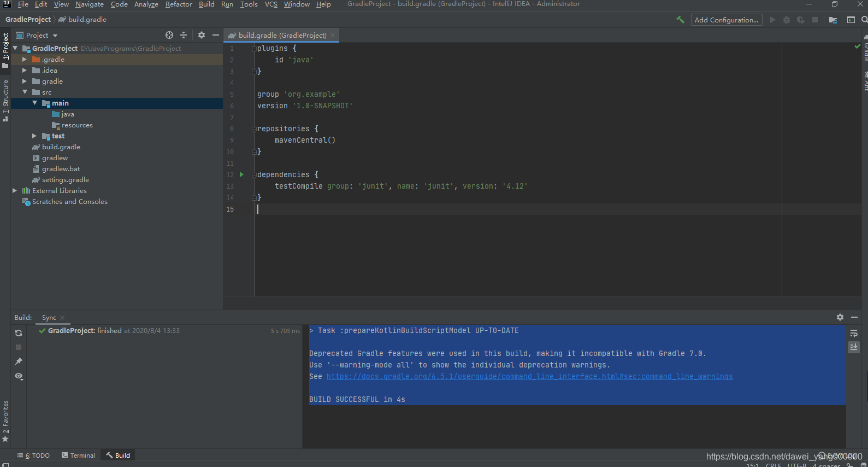Select settings.gradle in tree
Image resolution: width=868 pixels, height=467 pixels.
pos(65,179)
